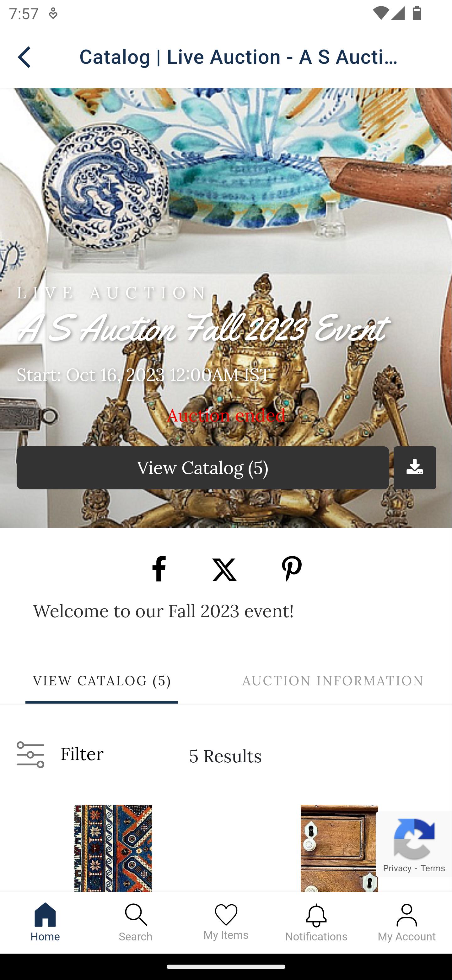This screenshot has height=980, width=452.
Task: Open the reCAPTCHA Privacy link
Action: click(397, 868)
